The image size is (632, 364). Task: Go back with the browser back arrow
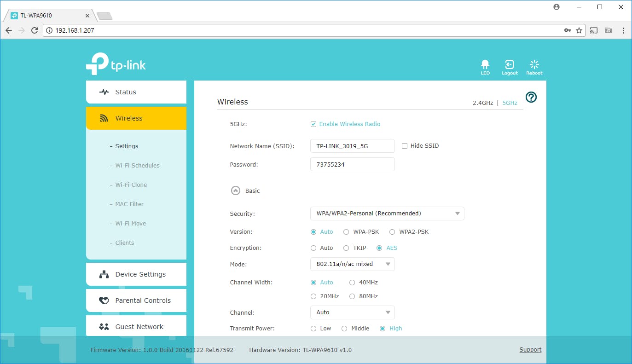click(x=9, y=30)
